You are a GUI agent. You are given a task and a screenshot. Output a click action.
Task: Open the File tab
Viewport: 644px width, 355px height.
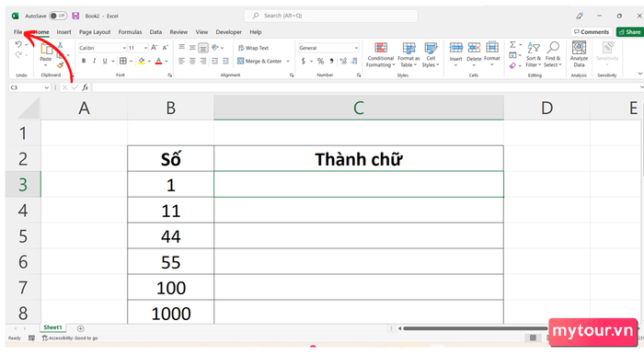coord(17,32)
